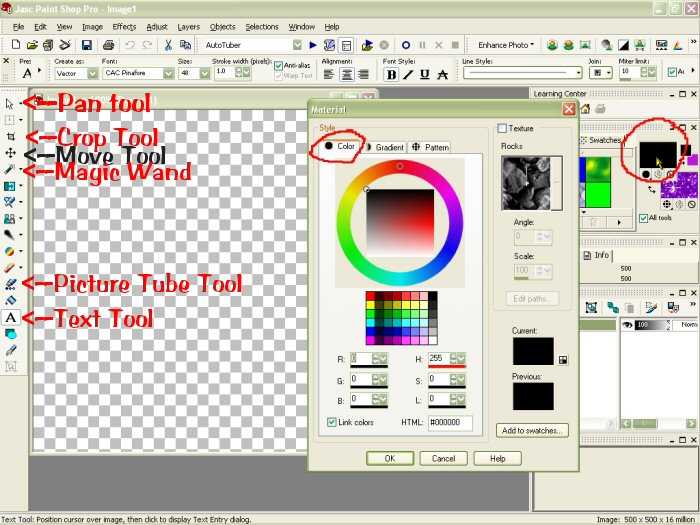Click the OK button
The height and width of the screenshot is (525, 700).
point(390,458)
